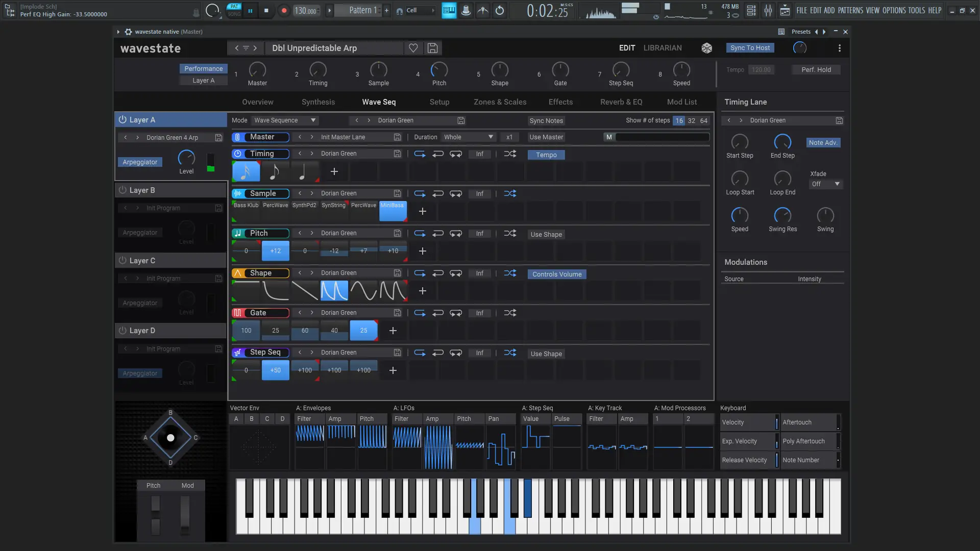
Task: Expand the Duration Whole dropdown
Action: coord(469,137)
